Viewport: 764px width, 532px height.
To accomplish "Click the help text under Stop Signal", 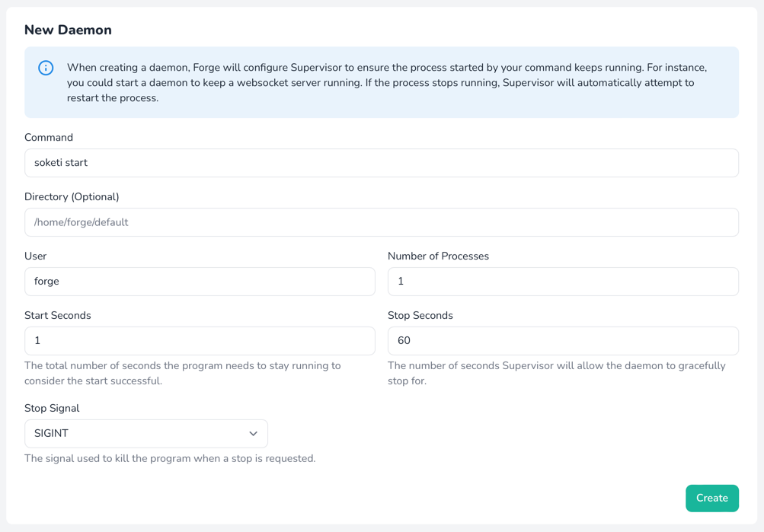I will pos(170,459).
